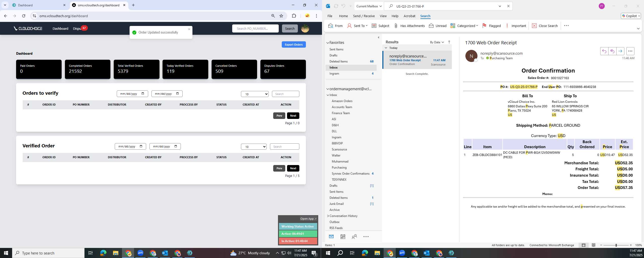The height and width of the screenshot is (258, 644).
Task: Collapse the Outlook ribbon with the chevron
Action: click(638, 28)
